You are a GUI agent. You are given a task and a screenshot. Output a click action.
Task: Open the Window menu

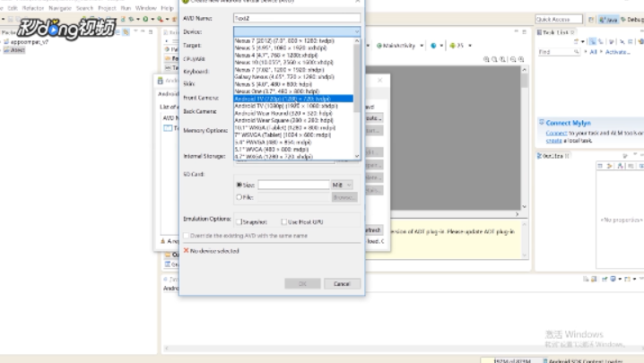pyautogui.click(x=146, y=8)
